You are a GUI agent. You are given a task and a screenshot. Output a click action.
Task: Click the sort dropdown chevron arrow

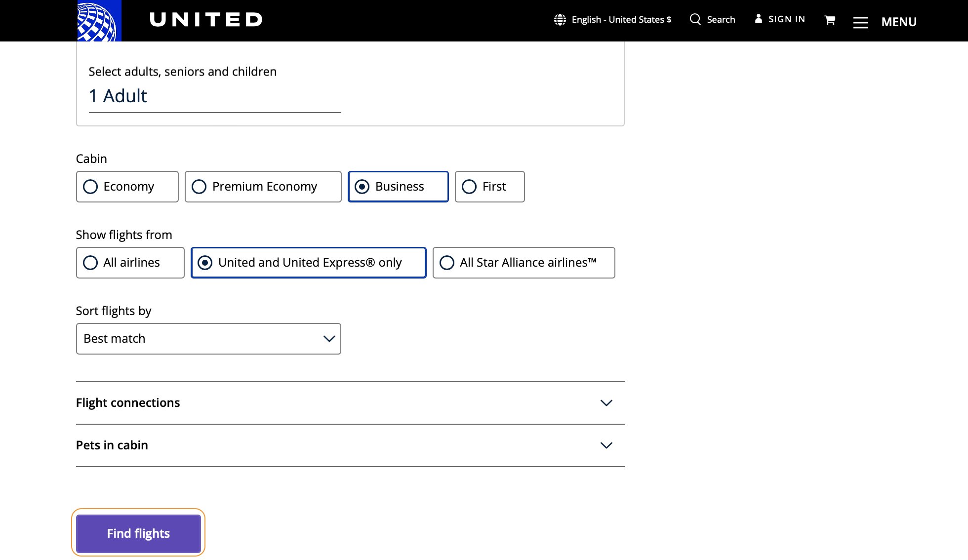pyautogui.click(x=329, y=339)
